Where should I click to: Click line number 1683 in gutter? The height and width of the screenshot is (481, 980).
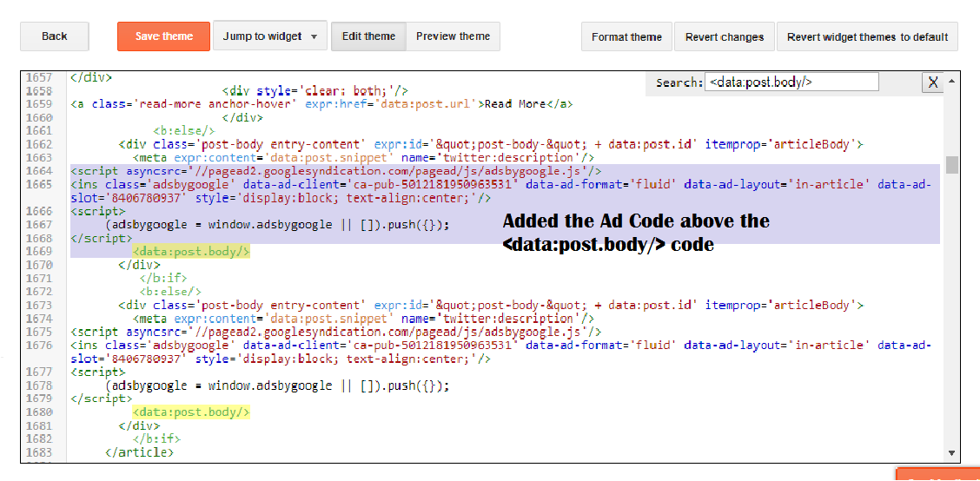[39, 452]
